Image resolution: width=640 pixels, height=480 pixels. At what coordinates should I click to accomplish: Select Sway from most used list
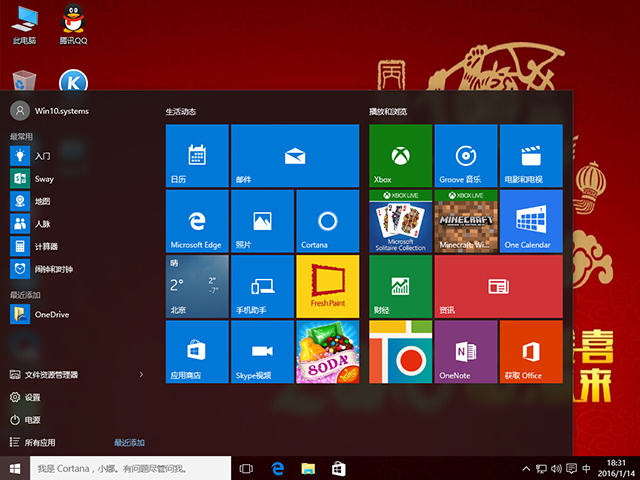click(x=44, y=178)
